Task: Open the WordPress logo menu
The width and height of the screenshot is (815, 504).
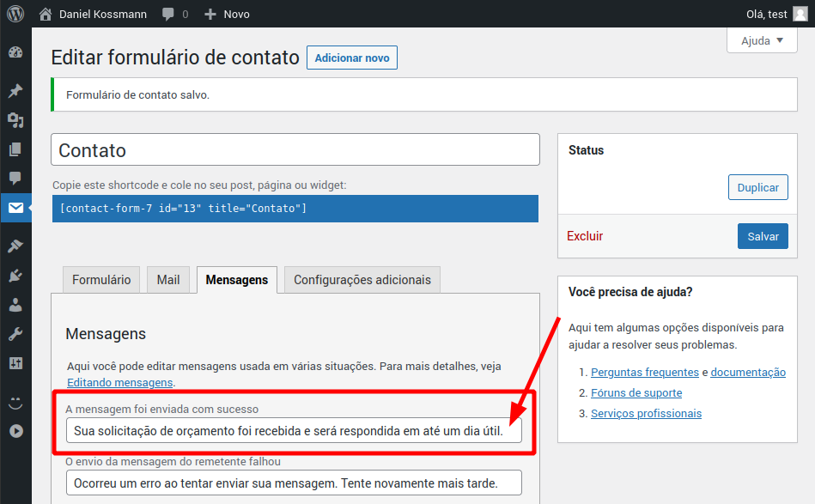Action: pyautogui.click(x=15, y=14)
